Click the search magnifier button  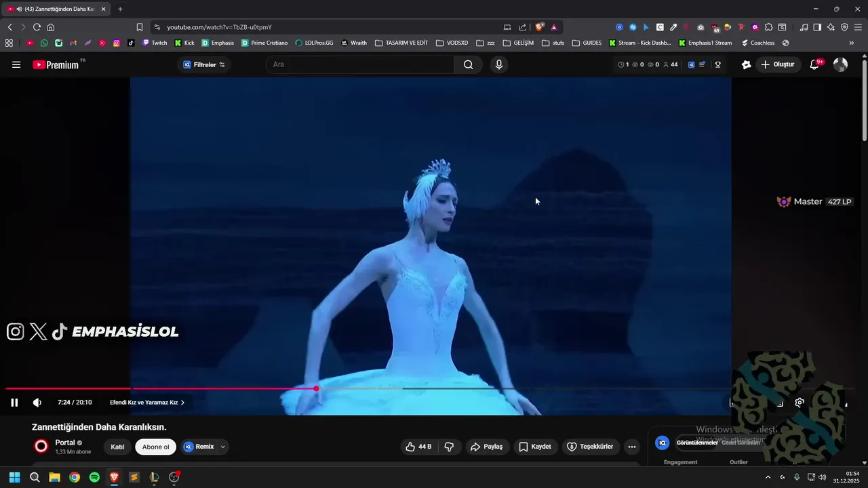tap(468, 64)
